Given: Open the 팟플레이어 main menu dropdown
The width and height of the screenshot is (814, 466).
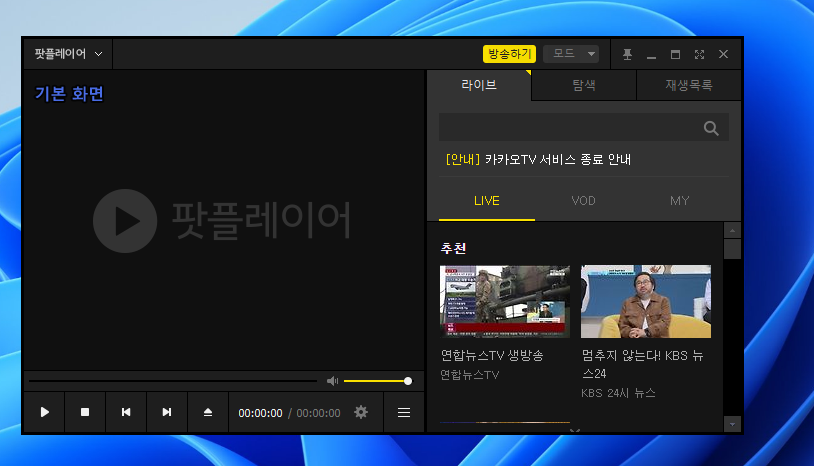Looking at the screenshot, I should (x=68, y=54).
